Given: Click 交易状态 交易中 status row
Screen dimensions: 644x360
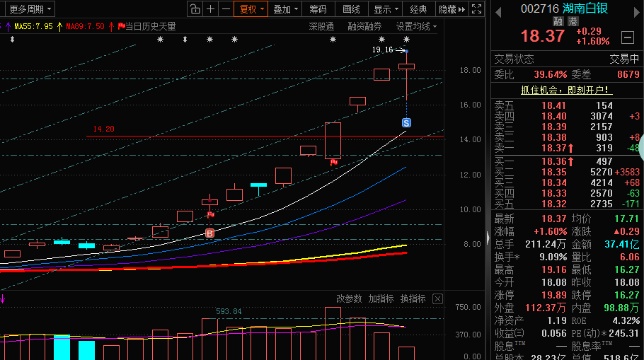Looking at the screenshot, I should [567, 59].
